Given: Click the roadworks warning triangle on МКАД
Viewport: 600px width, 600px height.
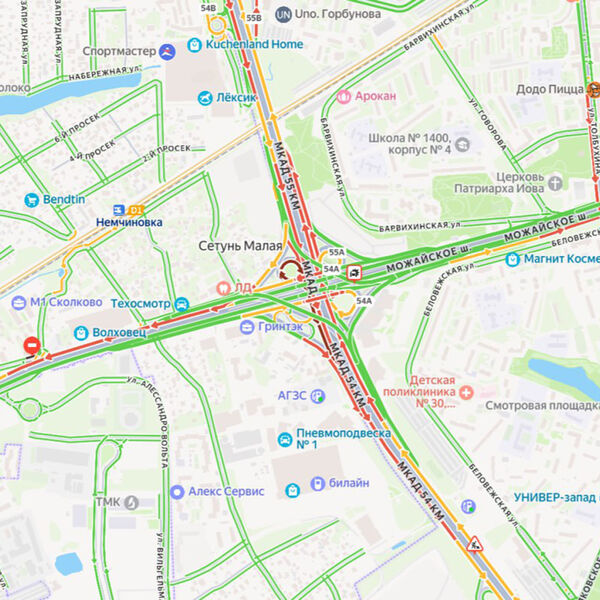Looking at the screenshot, I should click(x=474, y=544).
